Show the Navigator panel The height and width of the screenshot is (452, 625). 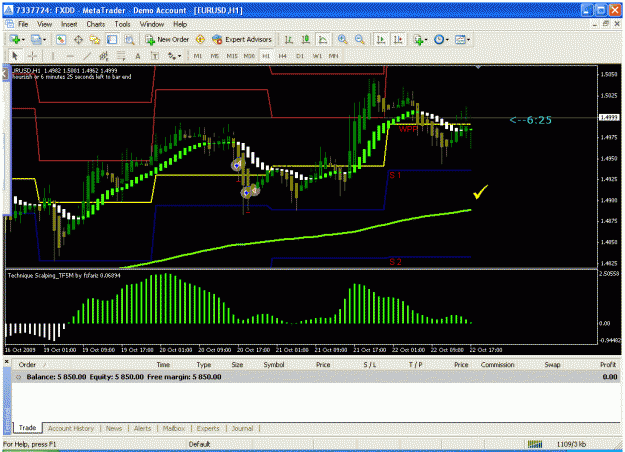pos(95,39)
